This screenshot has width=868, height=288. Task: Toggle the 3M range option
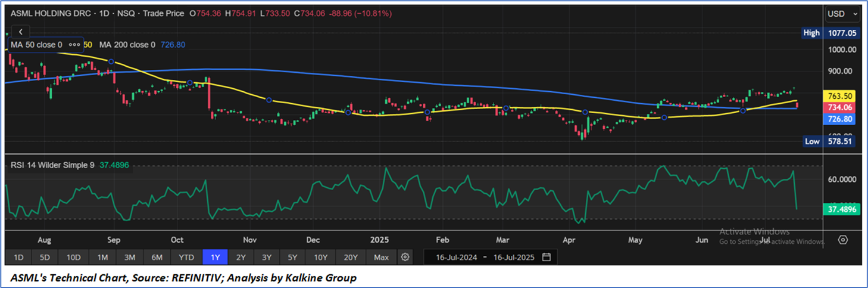pos(129,257)
